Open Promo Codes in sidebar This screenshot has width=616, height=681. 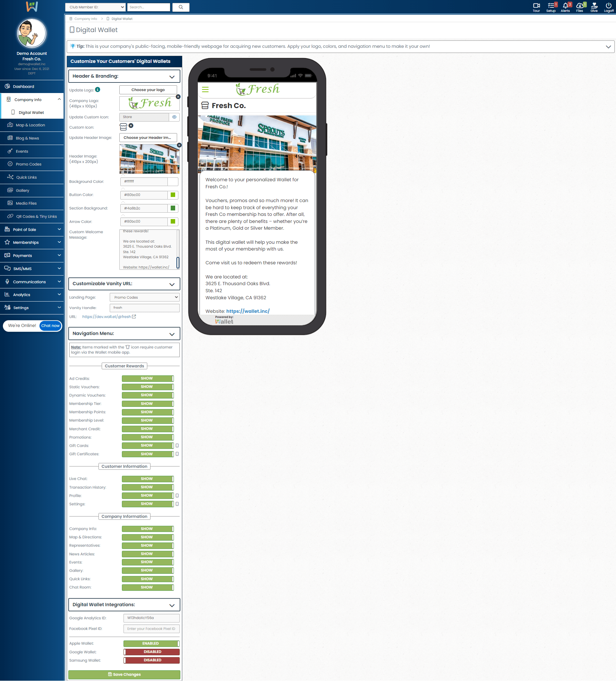(x=28, y=164)
